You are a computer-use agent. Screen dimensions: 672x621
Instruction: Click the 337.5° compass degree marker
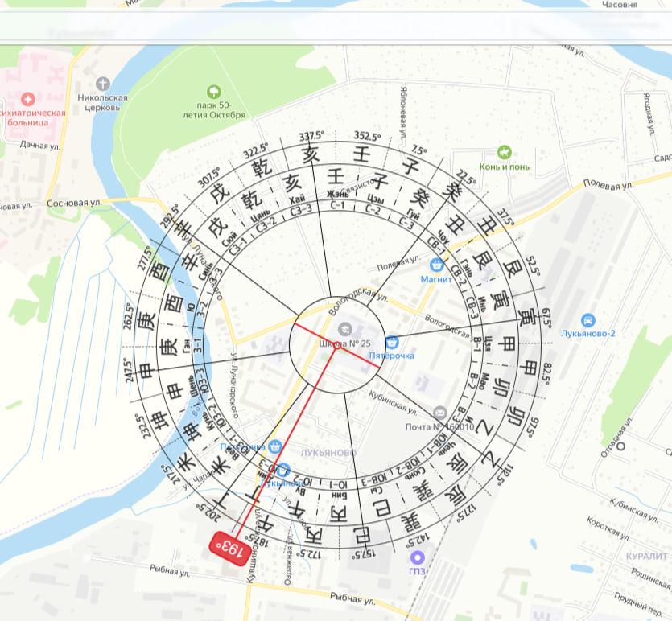pos(311,136)
